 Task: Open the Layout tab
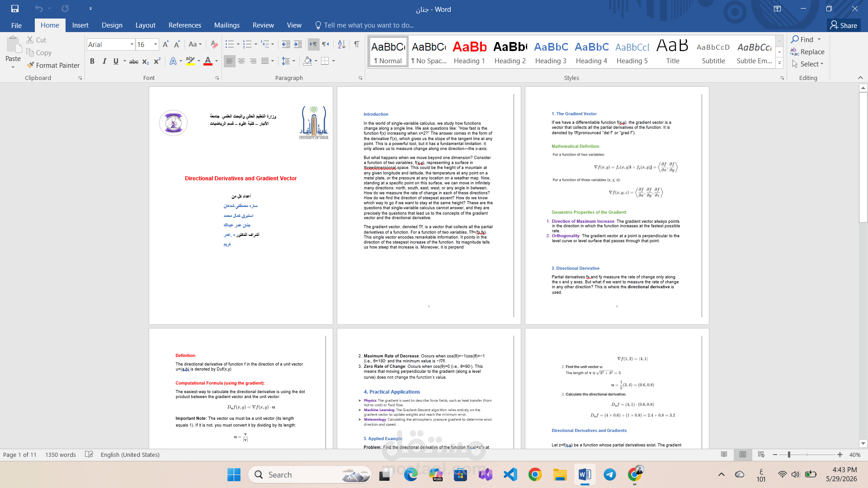pos(145,25)
